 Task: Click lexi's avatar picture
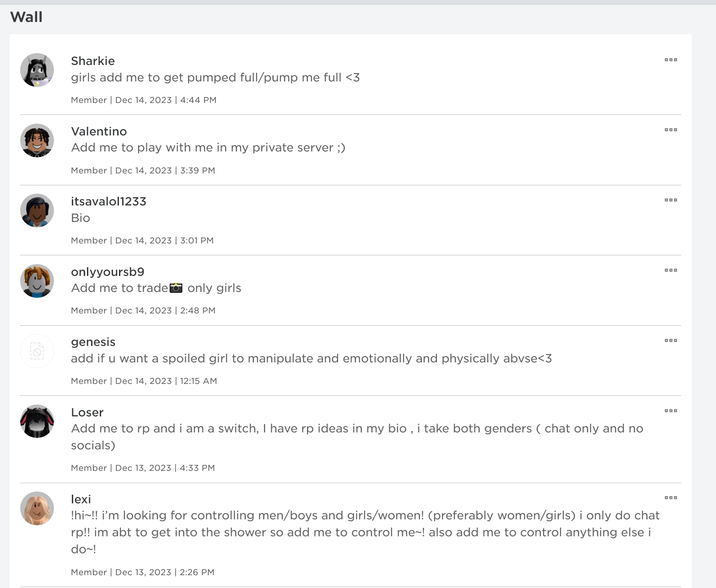37,508
